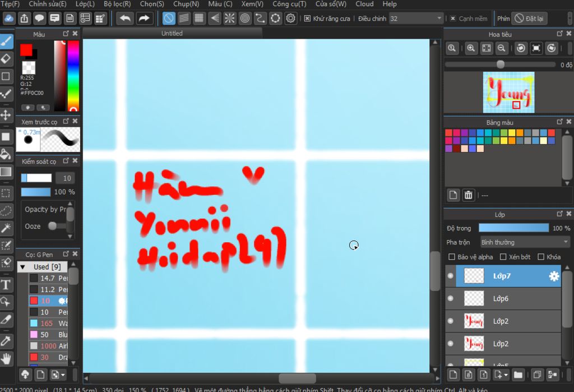The image size is (574, 392).
Task: Open the Cloud menu
Action: 364,4
